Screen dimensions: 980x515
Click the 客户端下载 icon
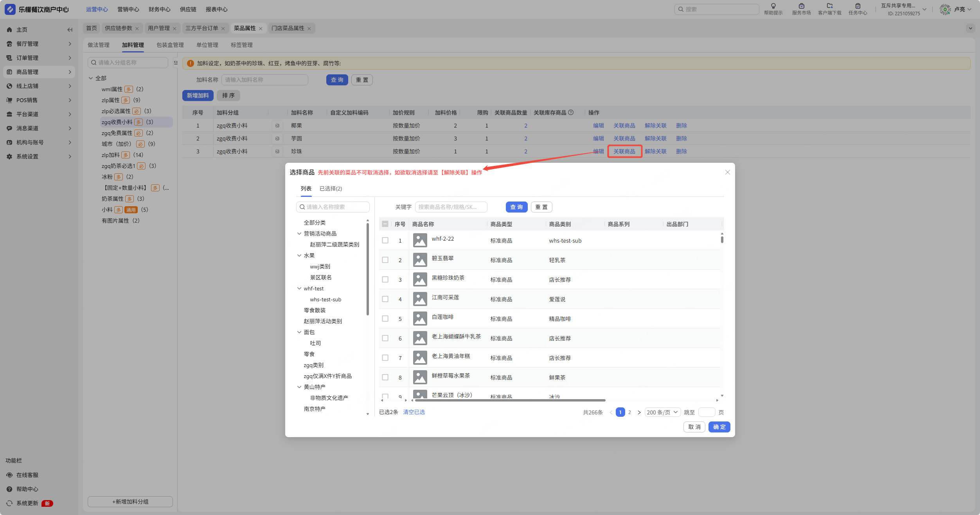coord(829,6)
